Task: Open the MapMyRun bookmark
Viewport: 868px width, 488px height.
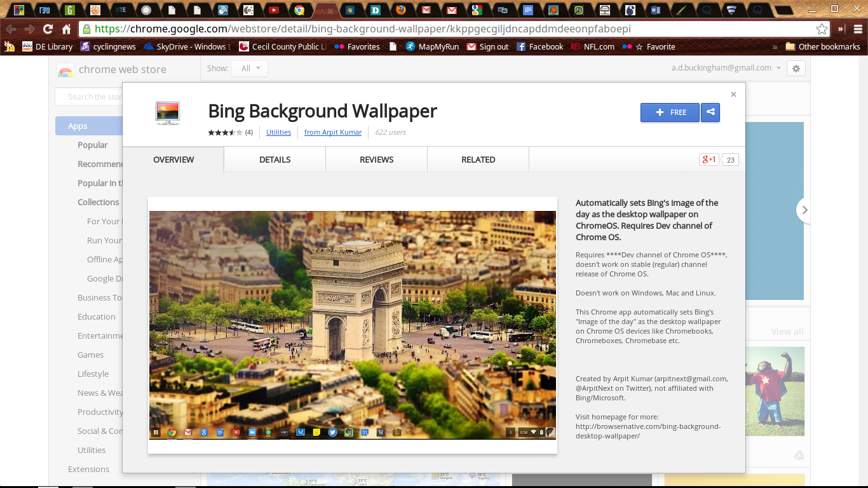Action: [432, 46]
